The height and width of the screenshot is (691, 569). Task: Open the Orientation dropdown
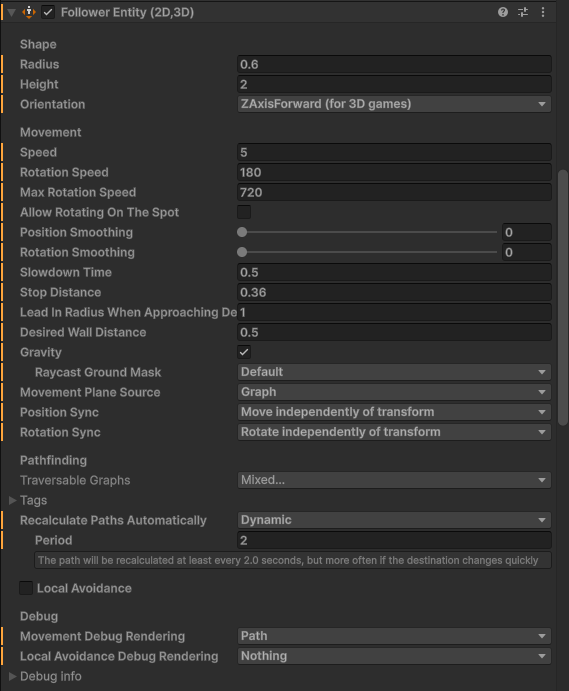[394, 104]
